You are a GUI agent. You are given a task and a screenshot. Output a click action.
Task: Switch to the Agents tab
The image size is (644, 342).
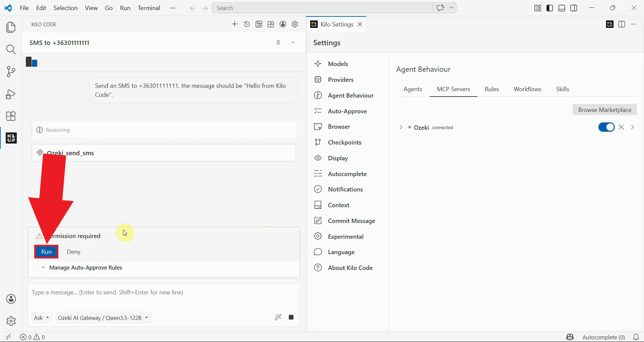pyautogui.click(x=413, y=89)
